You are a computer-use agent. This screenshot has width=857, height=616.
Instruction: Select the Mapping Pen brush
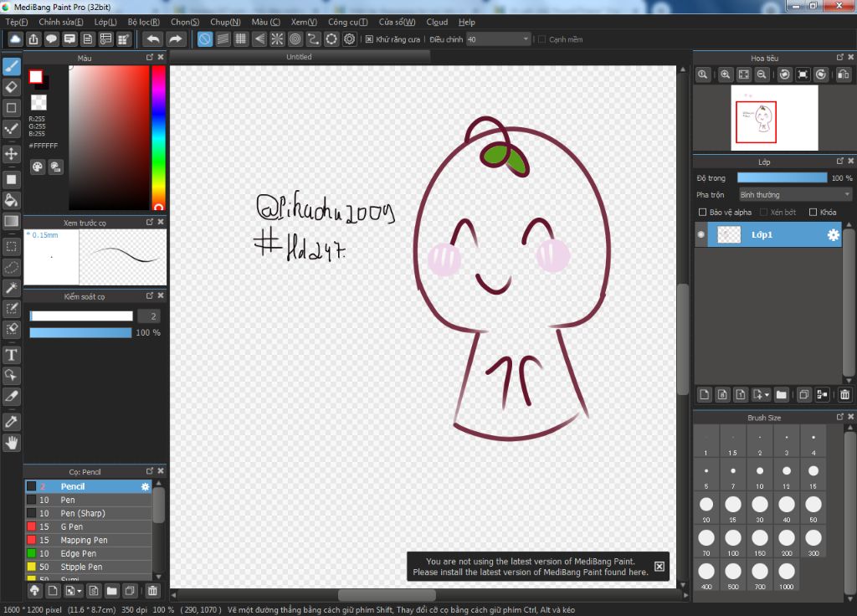(x=89, y=540)
